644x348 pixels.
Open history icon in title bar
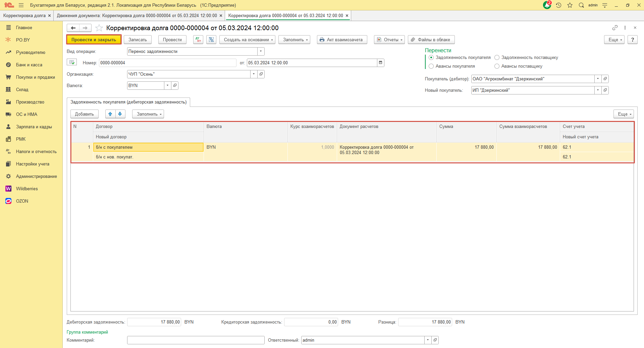coord(558,5)
